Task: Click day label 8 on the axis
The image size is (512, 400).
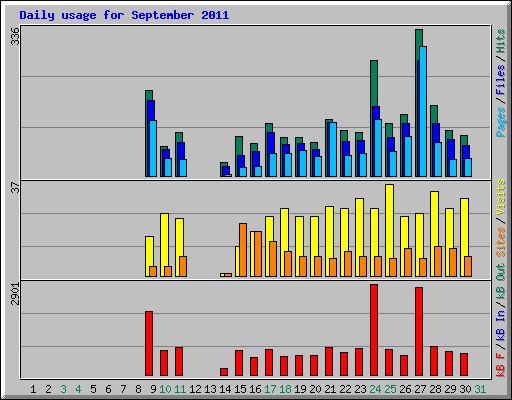Action: (x=138, y=389)
